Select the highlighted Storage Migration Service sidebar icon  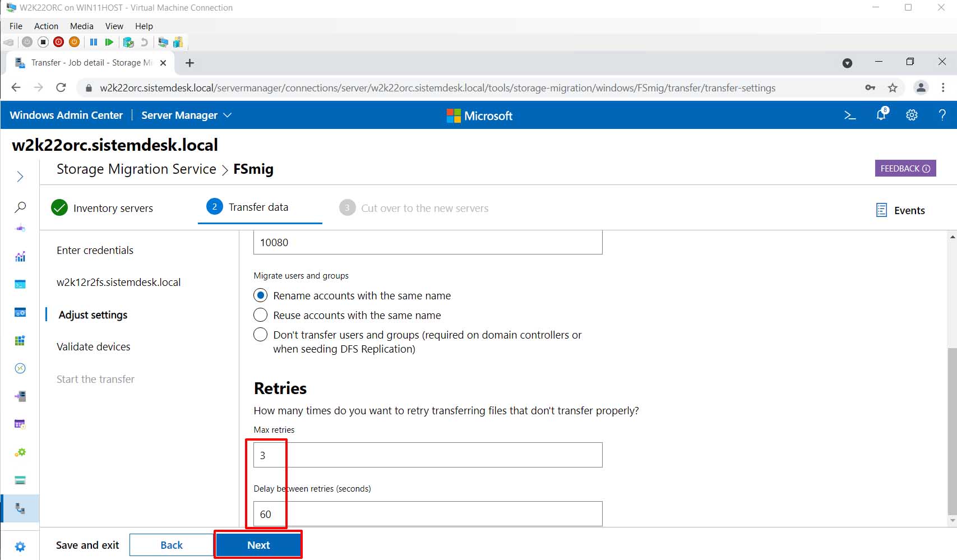pos(20,508)
